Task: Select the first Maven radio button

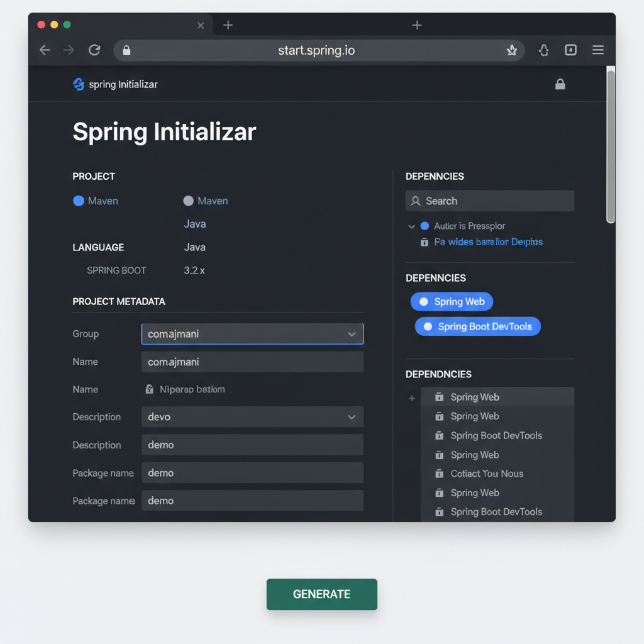Action: click(x=79, y=201)
